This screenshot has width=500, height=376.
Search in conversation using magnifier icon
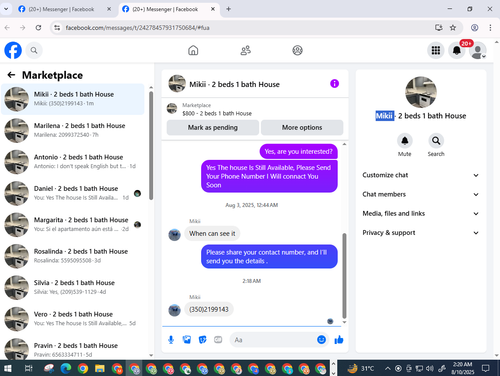click(436, 141)
